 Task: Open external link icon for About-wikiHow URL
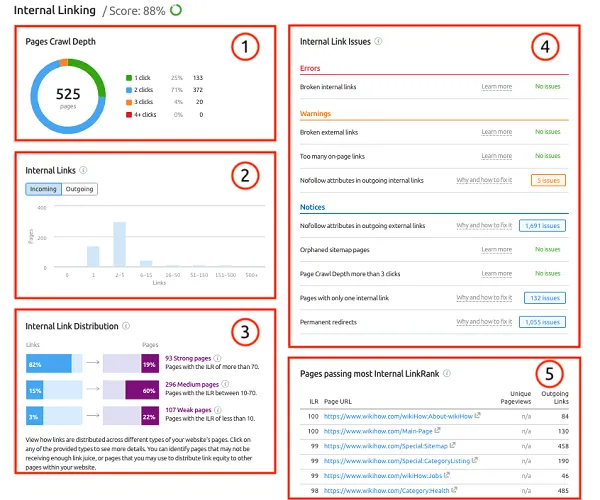(478, 415)
